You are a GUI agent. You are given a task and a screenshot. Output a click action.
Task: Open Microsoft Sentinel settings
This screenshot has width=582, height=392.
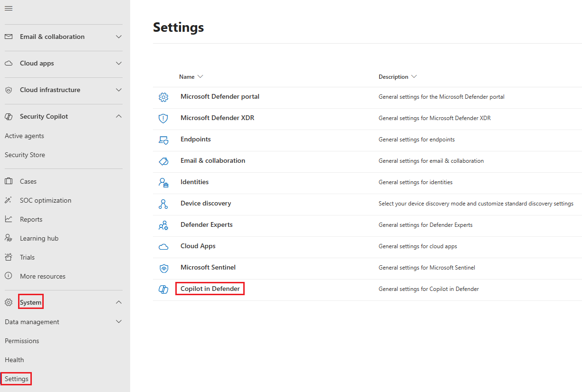(x=208, y=267)
